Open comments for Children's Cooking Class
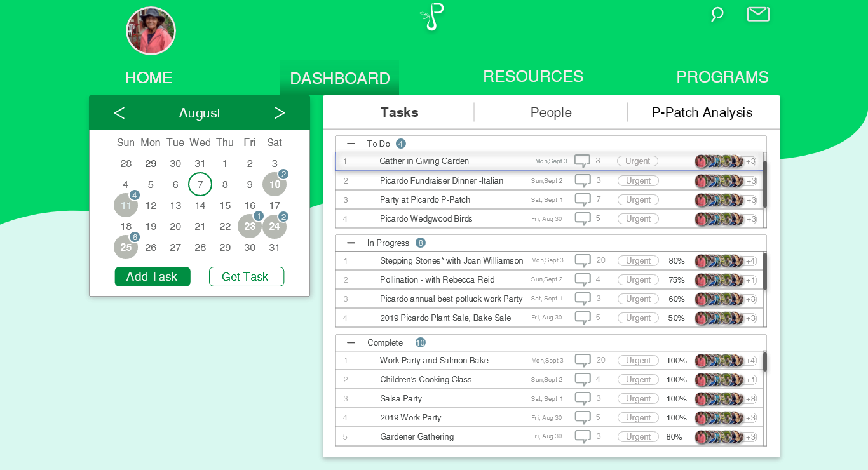The image size is (868, 470). pos(583,380)
